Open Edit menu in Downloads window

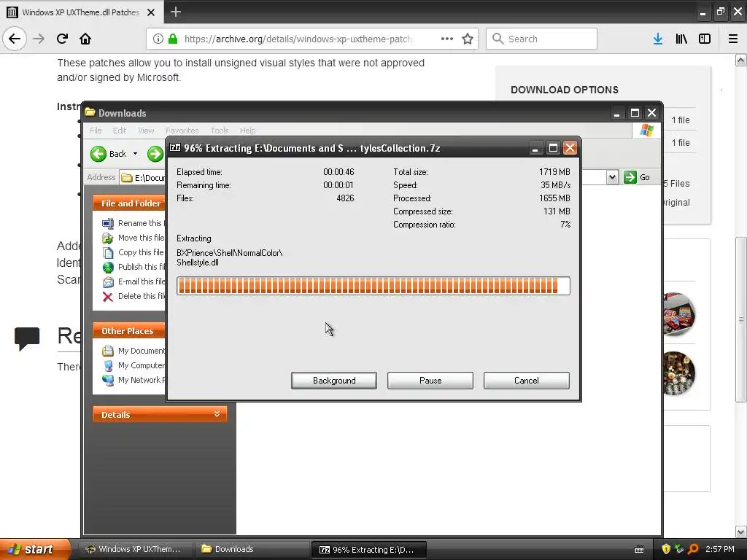pos(120,131)
